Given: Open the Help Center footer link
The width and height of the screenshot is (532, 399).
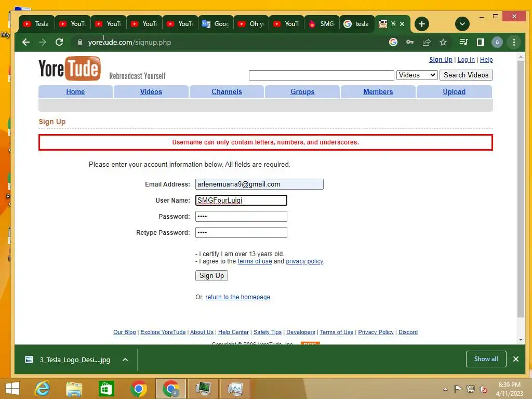Looking at the screenshot, I should click(x=233, y=332).
